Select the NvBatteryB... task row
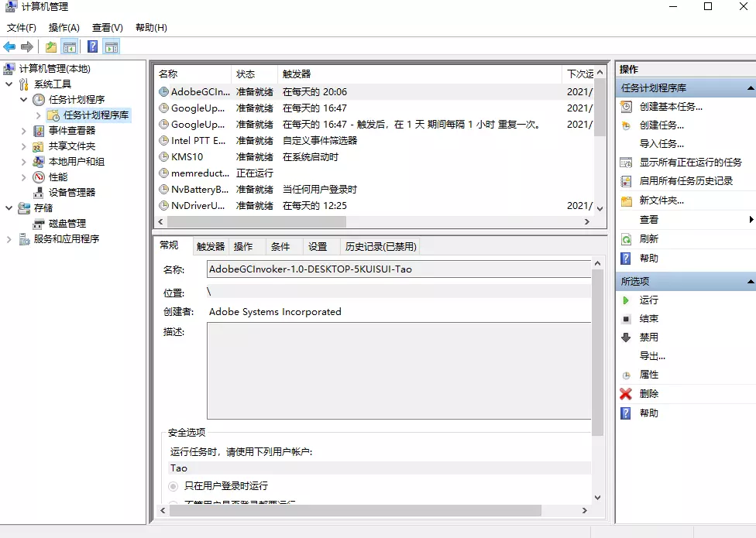The image size is (756, 538). [x=375, y=190]
